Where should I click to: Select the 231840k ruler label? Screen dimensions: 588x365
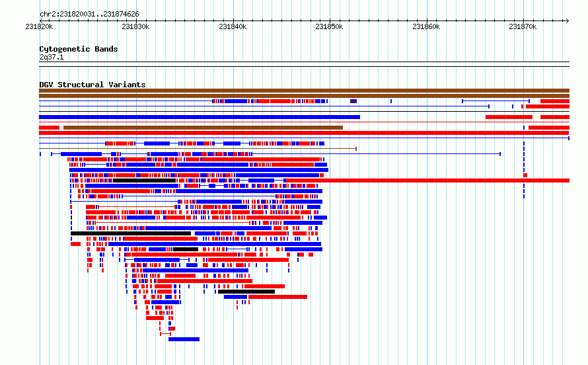[x=233, y=26]
